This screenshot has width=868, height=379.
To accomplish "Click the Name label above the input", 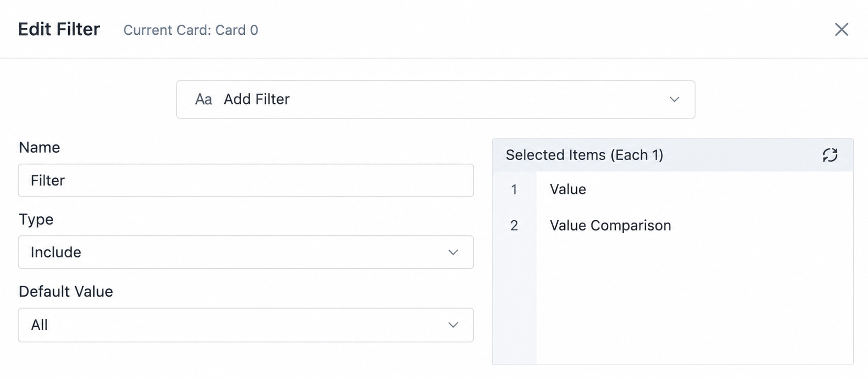I will point(39,148).
